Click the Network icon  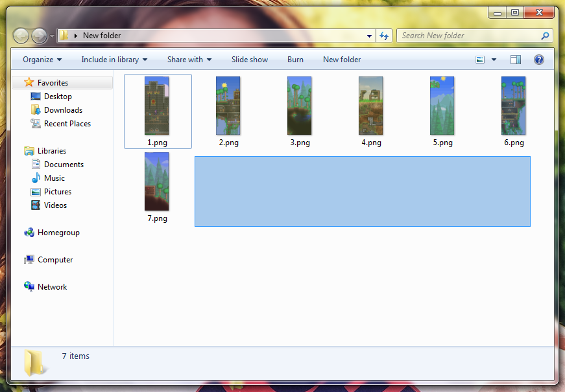click(x=29, y=286)
